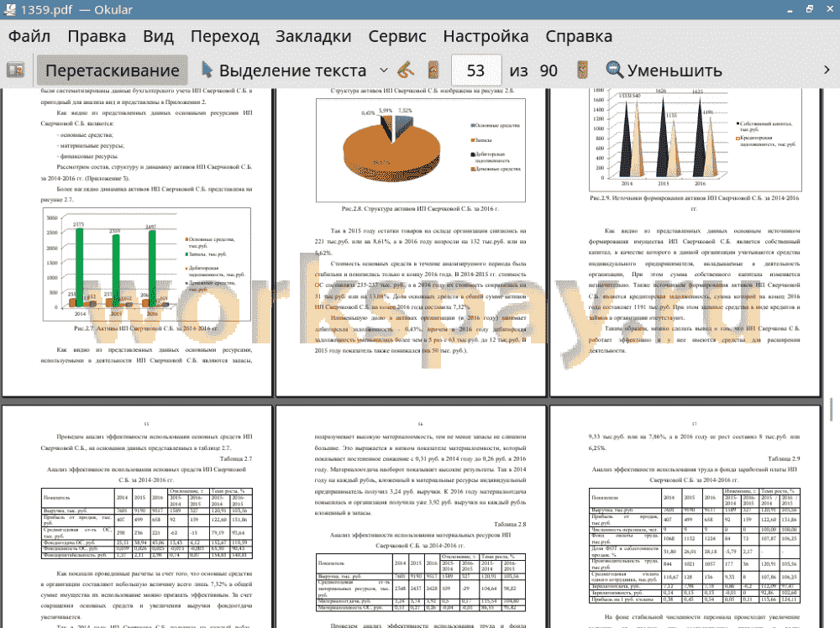Expand the toolbar overflow chevron
This screenshot has width=840, height=628.
[x=827, y=71]
